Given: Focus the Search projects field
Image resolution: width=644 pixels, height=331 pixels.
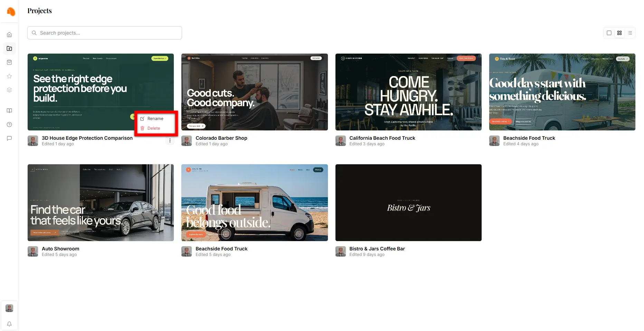Looking at the screenshot, I should point(105,33).
